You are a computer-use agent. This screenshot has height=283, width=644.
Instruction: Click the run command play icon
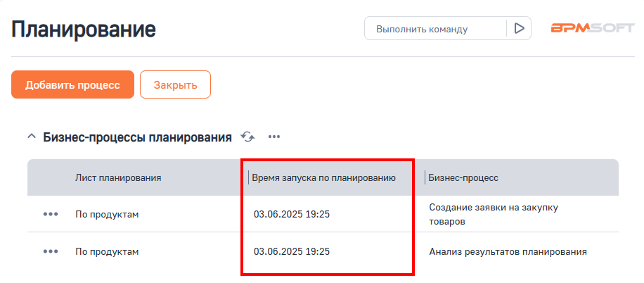[x=519, y=29]
